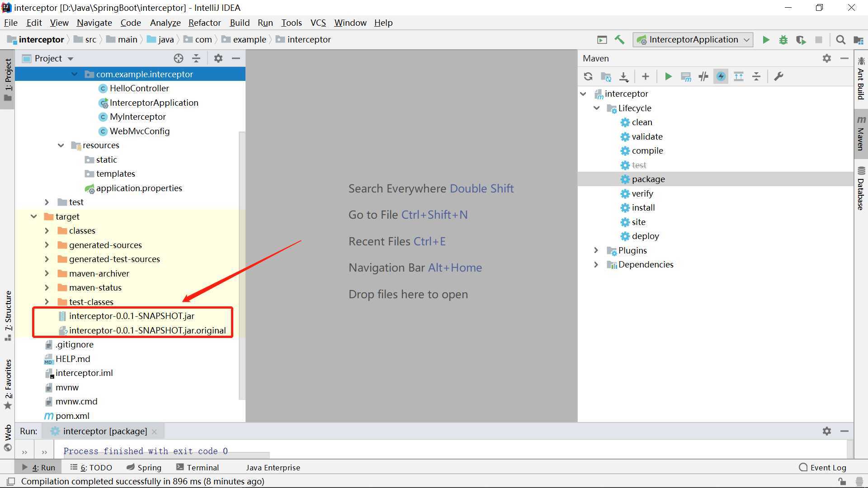Viewport: 868px width, 488px height.
Task: Expand the test folder
Action: click(x=47, y=202)
